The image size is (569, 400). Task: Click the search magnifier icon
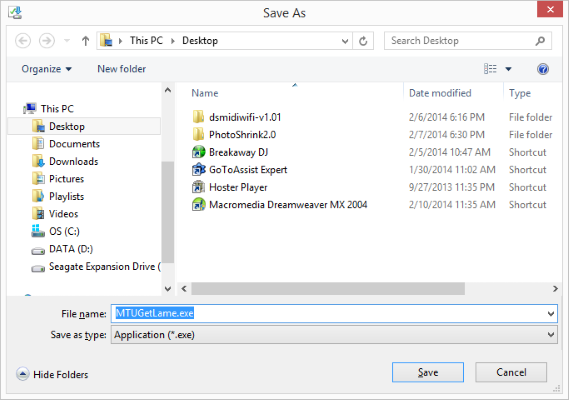540,41
